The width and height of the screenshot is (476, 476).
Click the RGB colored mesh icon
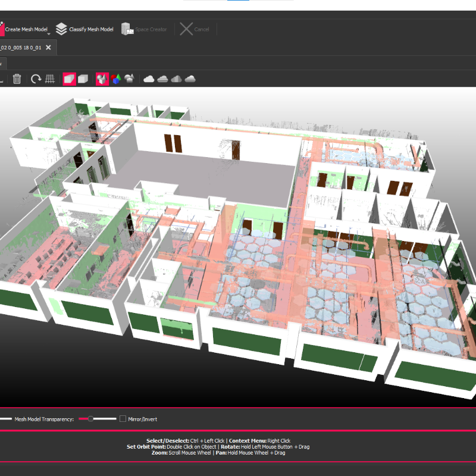pyautogui.click(x=115, y=78)
